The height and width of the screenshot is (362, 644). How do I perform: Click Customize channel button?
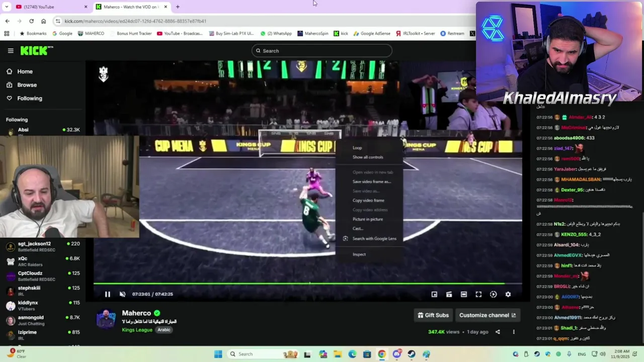click(x=488, y=315)
